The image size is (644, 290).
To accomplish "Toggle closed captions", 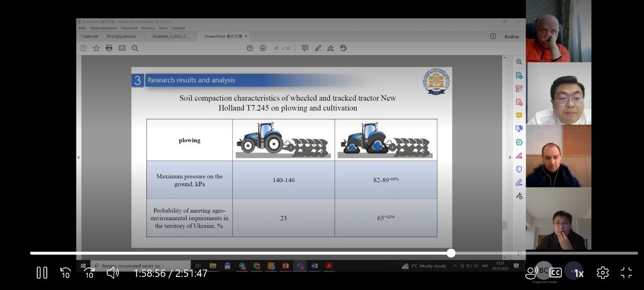I will click(x=555, y=273).
